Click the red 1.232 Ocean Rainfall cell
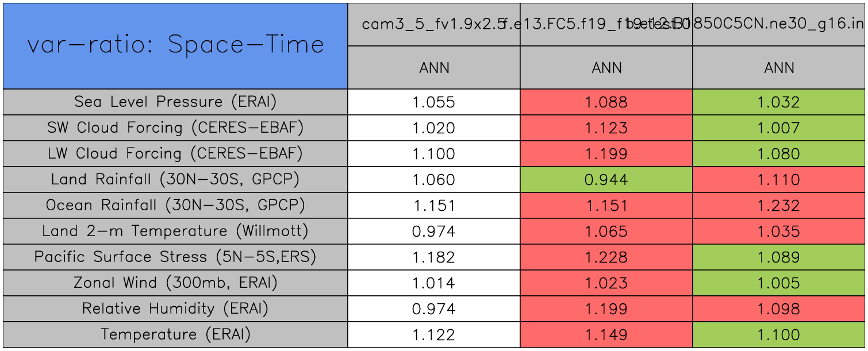 (x=778, y=206)
